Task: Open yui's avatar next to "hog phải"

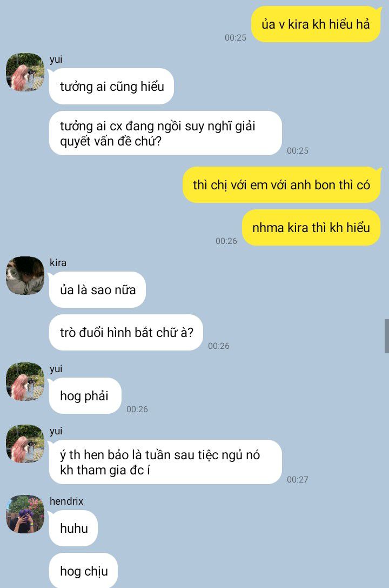Action: [x=25, y=381]
